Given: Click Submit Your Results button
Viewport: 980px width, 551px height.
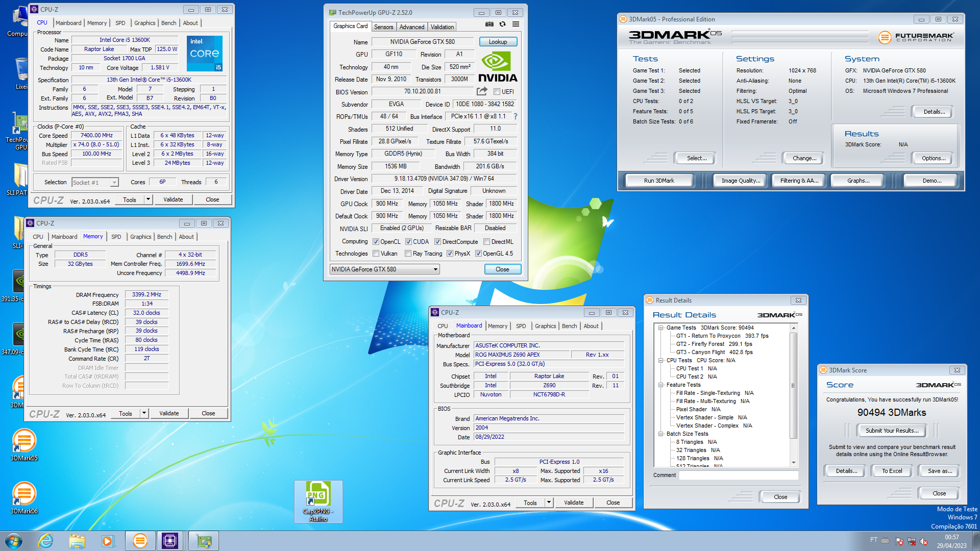Looking at the screenshot, I should 892,431.
